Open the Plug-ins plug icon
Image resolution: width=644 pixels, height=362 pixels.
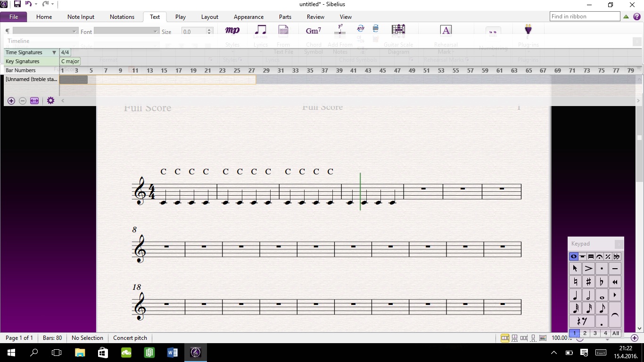point(528,30)
